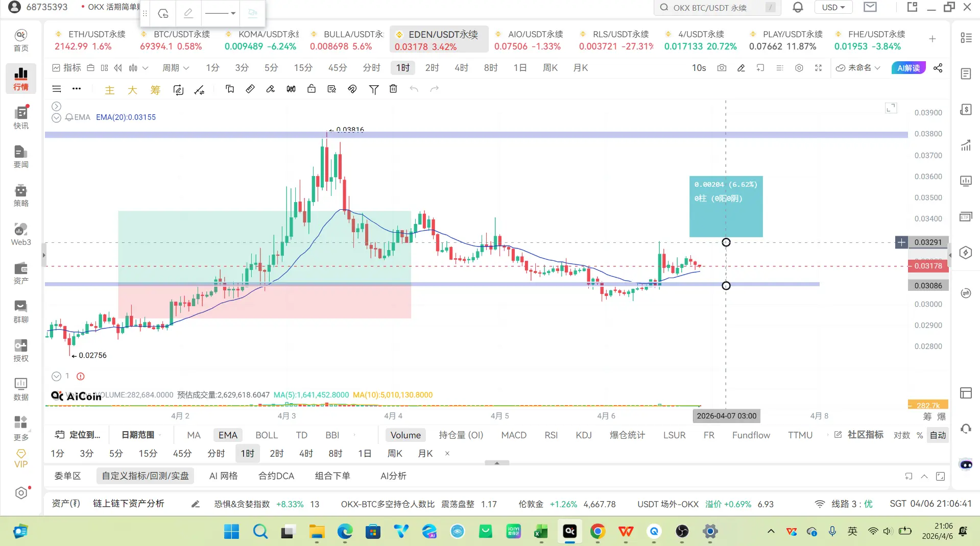Toggle the MA indicator
Viewport: 980px width, 546px height.
click(194, 435)
